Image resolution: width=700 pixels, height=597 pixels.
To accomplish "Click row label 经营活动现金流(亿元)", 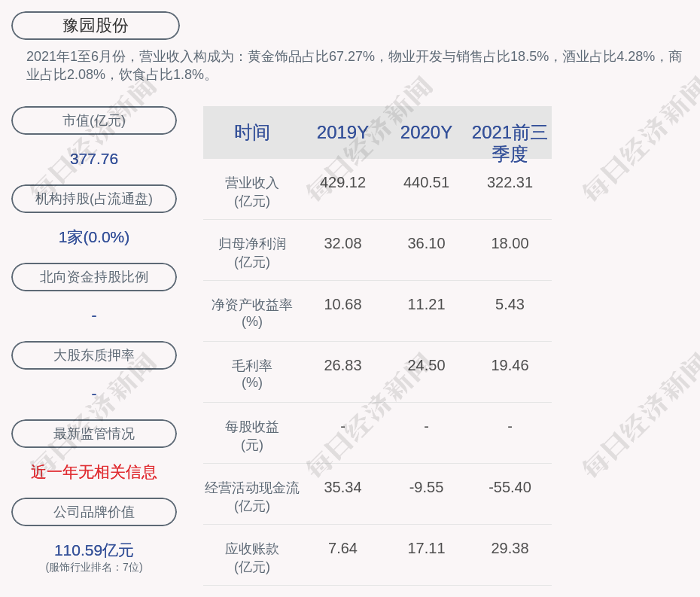I will pyautogui.click(x=252, y=497).
